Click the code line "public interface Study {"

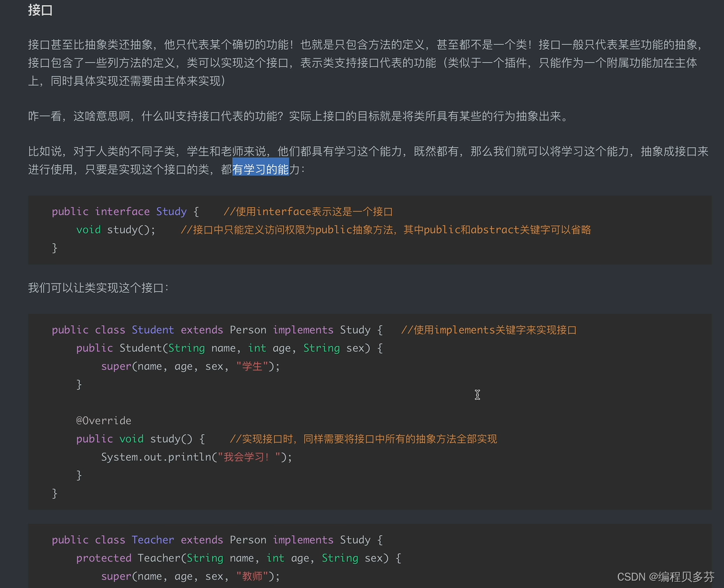[125, 212]
